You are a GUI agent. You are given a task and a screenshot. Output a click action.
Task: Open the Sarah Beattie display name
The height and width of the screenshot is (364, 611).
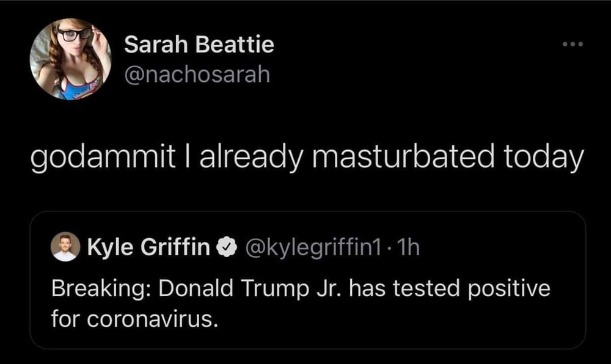tap(199, 45)
